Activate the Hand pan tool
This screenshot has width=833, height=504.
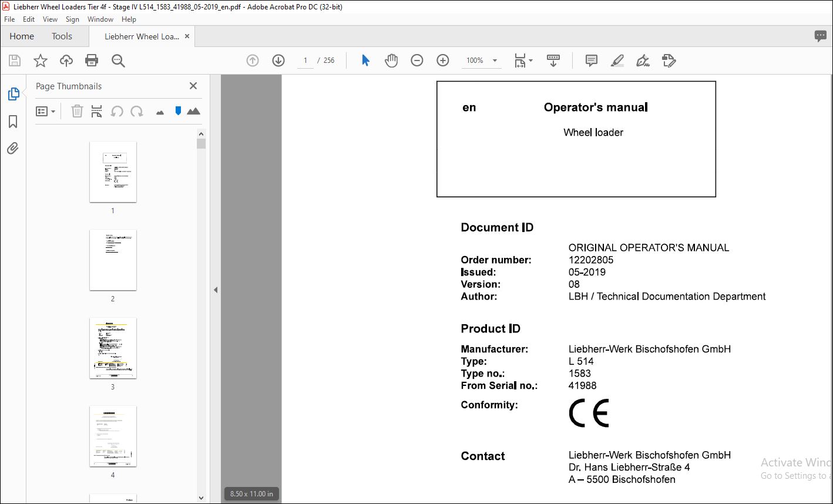click(x=391, y=61)
